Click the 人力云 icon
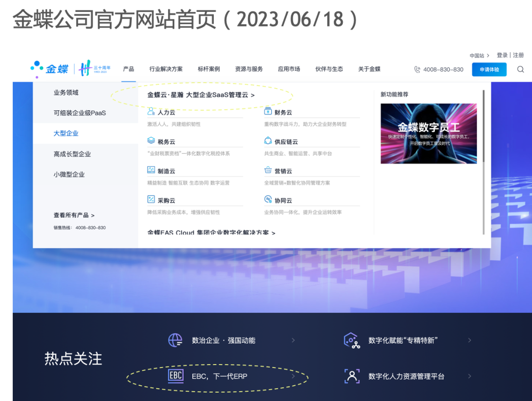Screen dimensions: 532x401 [151, 112]
